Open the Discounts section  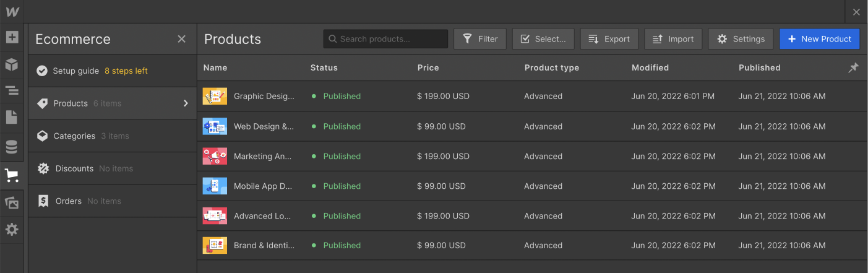point(74,168)
